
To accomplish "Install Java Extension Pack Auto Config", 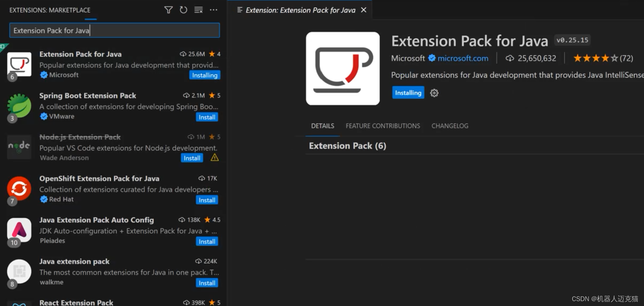I will (207, 241).
